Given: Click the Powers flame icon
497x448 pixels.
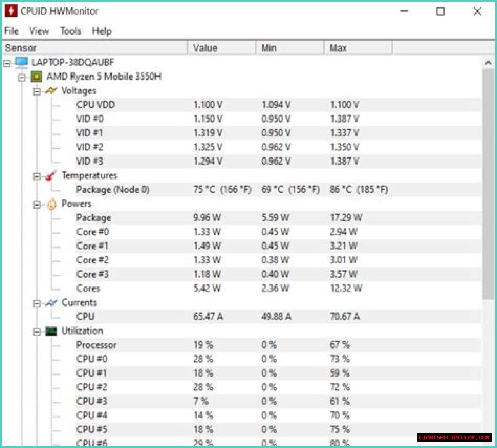Looking at the screenshot, I should [51, 204].
